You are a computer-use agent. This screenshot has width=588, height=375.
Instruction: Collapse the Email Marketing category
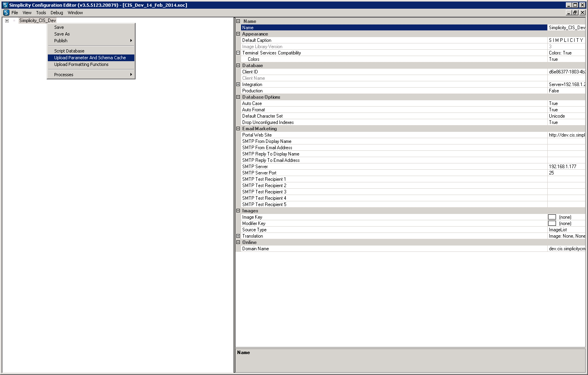(x=238, y=129)
